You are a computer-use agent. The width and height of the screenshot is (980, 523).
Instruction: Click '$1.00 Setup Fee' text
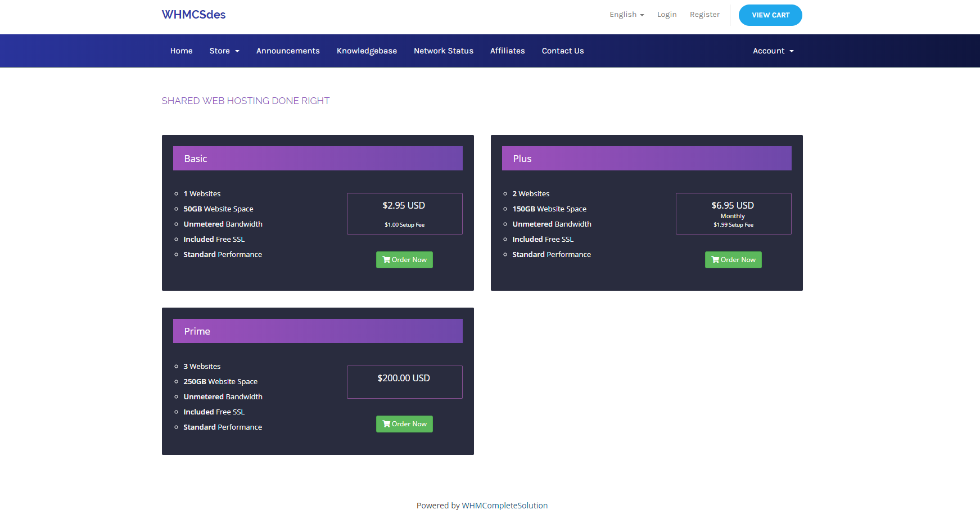(x=404, y=225)
